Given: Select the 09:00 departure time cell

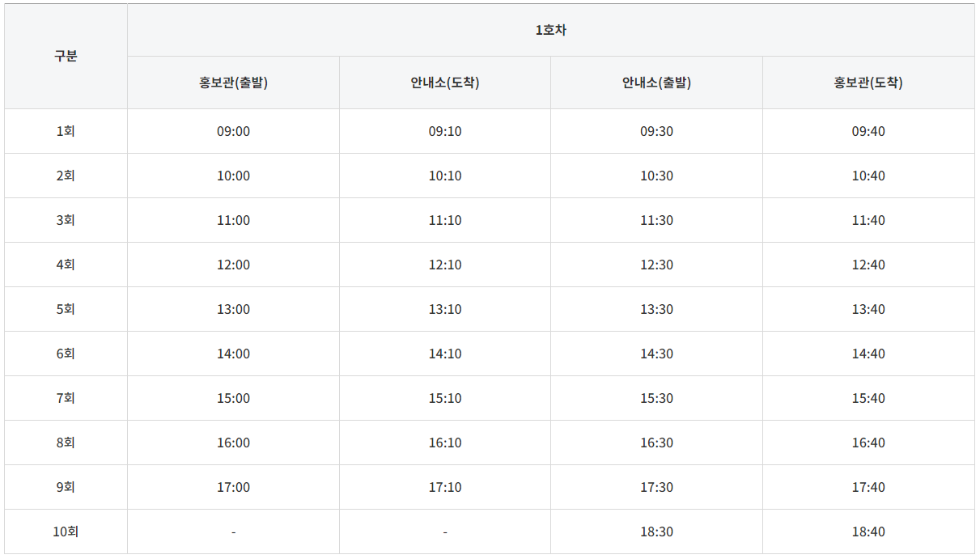Looking at the screenshot, I should pyautogui.click(x=234, y=131).
